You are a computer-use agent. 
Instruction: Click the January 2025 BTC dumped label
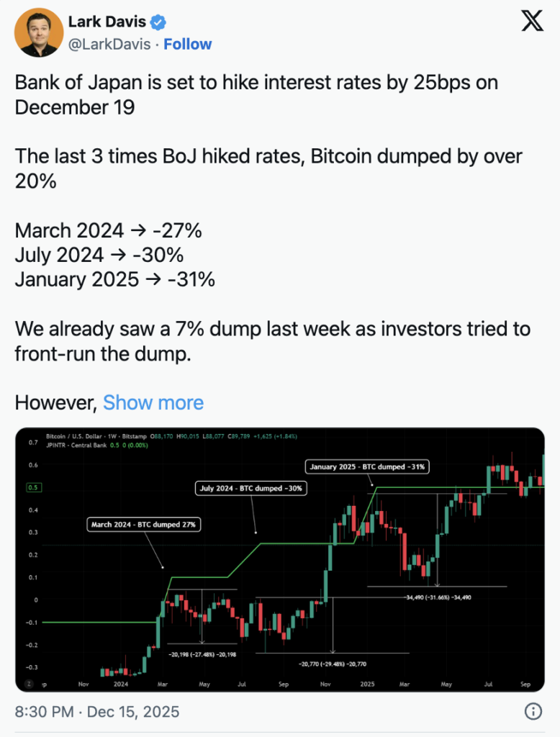[x=367, y=466]
